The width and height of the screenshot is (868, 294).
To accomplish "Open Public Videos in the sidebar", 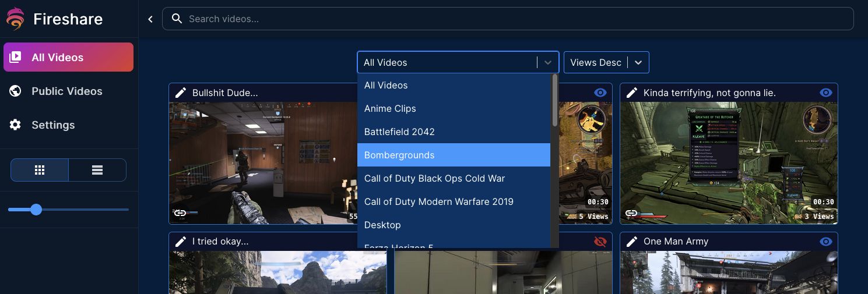I will 67,91.
